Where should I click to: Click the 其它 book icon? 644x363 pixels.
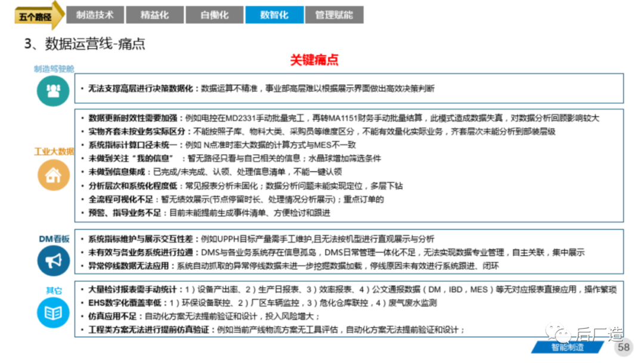53,313
